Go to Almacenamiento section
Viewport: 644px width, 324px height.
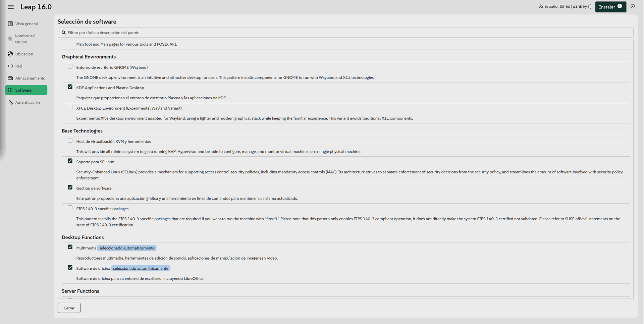pos(30,78)
